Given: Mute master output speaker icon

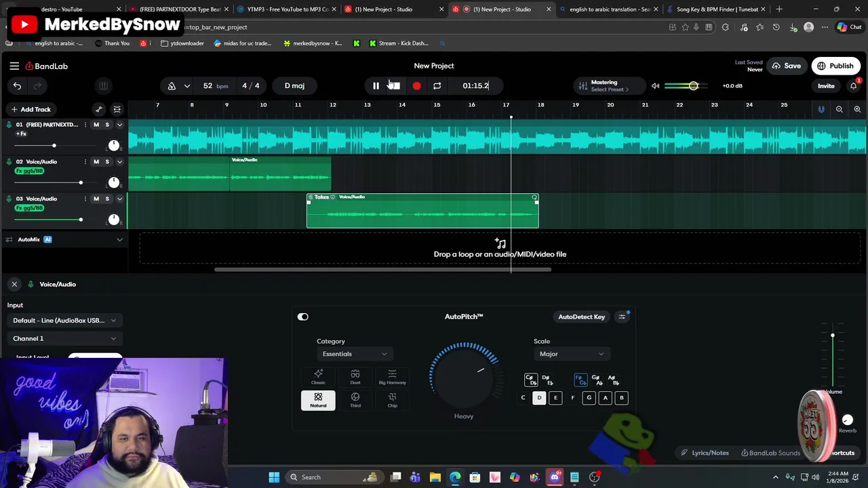Looking at the screenshot, I should click(655, 85).
